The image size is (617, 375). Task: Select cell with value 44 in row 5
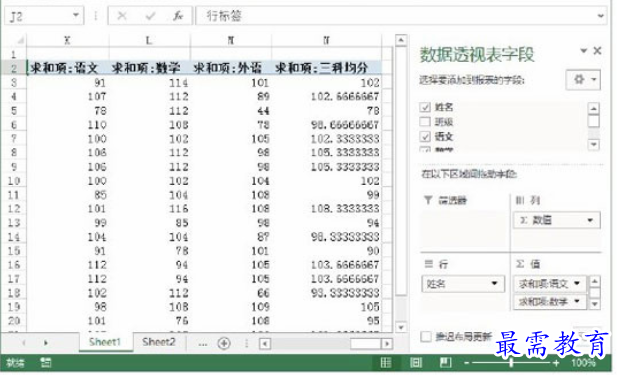click(x=231, y=111)
